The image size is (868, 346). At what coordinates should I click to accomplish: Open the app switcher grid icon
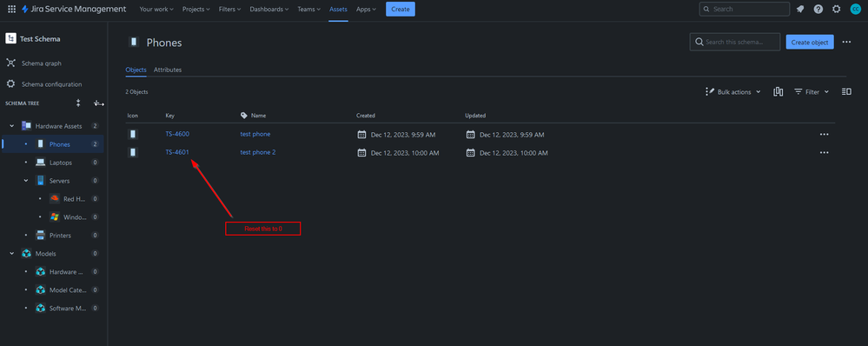[11, 9]
